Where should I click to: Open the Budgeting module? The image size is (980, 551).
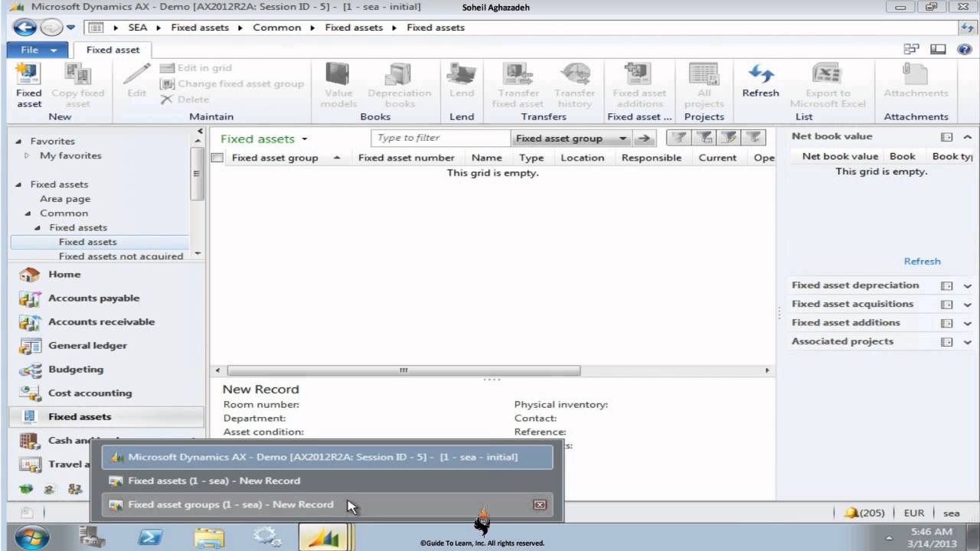pyautogui.click(x=75, y=369)
